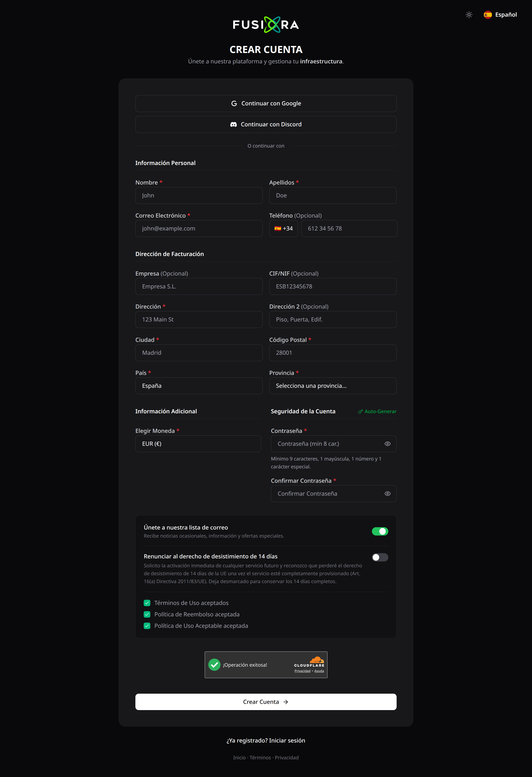Viewport: 532px width, 777px height.
Task: Open the Provincia selection dropdown
Action: point(333,386)
